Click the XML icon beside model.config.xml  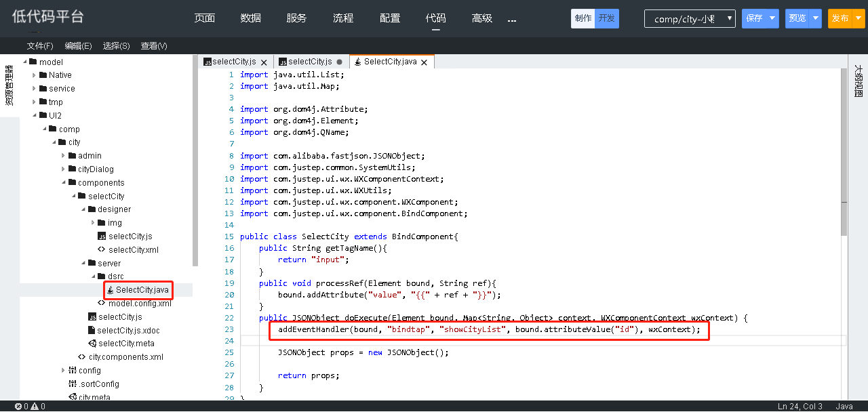[x=102, y=304]
